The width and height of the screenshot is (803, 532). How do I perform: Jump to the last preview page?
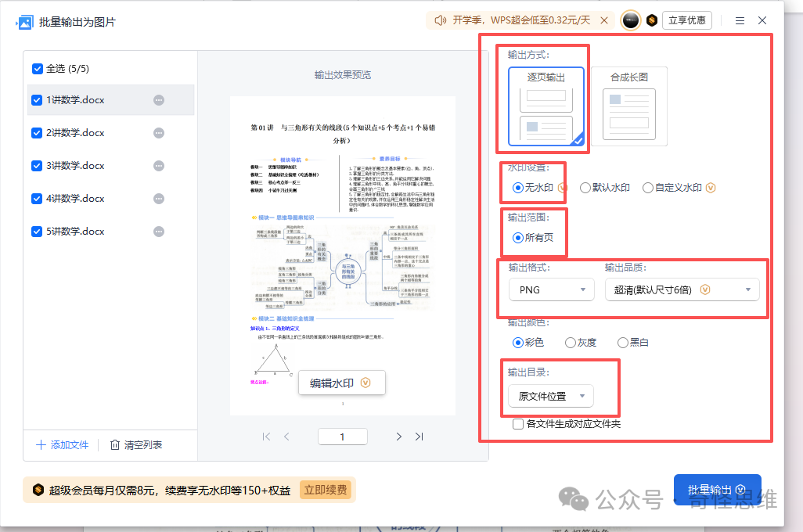click(x=419, y=437)
